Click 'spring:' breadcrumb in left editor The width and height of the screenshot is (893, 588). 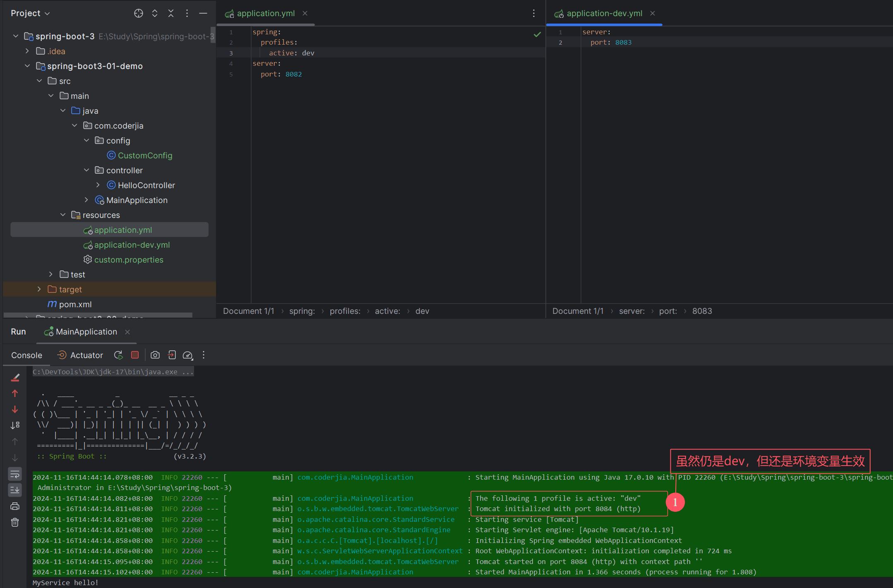pyautogui.click(x=302, y=311)
